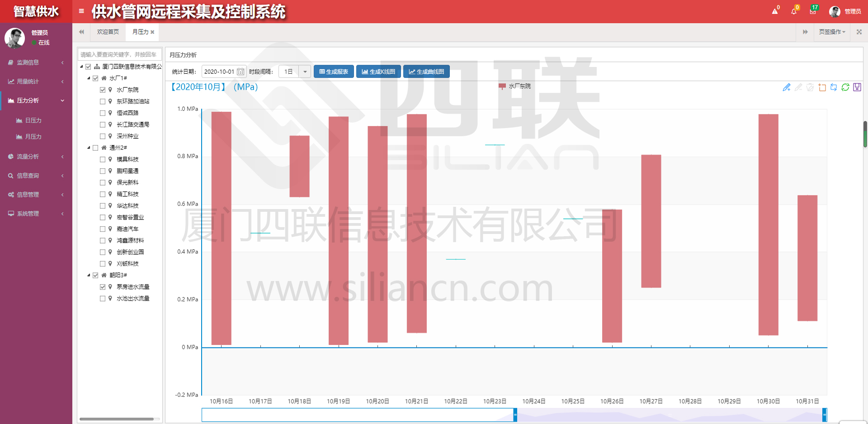The width and height of the screenshot is (868, 424).
Task: Click the clear mark-lines trash tool
Action: [810, 87]
